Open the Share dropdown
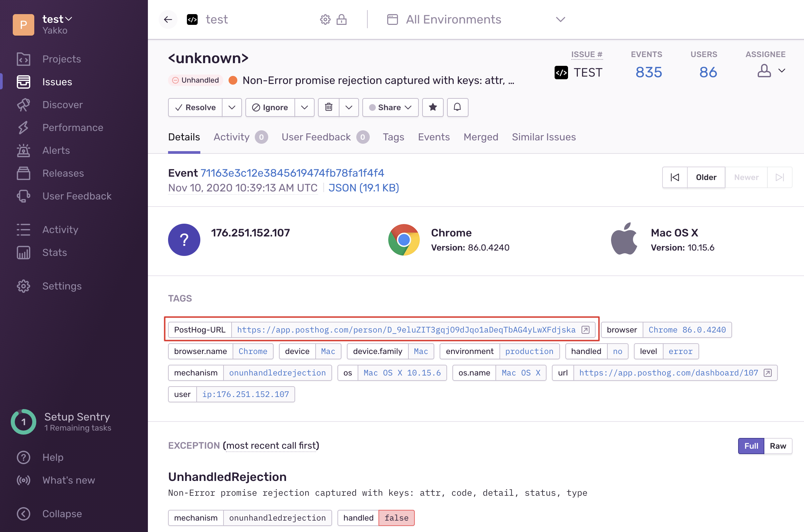The image size is (804, 532). (x=390, y=107)
